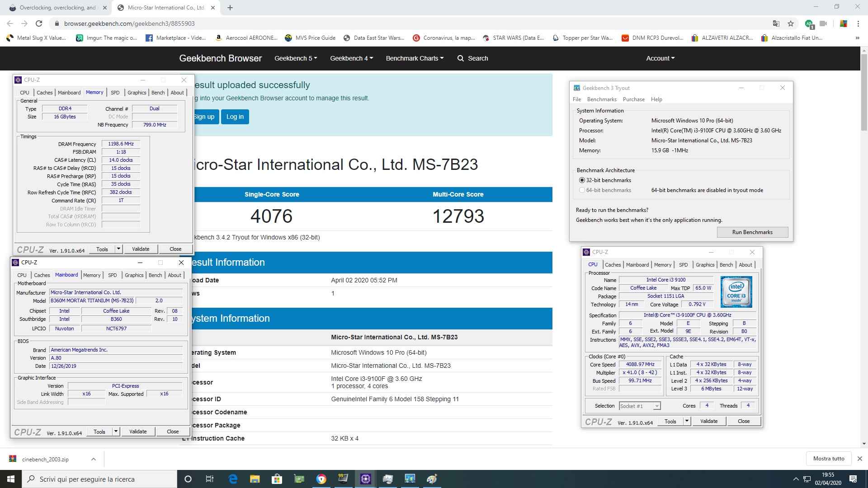Click Validate in Memory CPU-Z window
868x488 pixels.
point(141,249)
